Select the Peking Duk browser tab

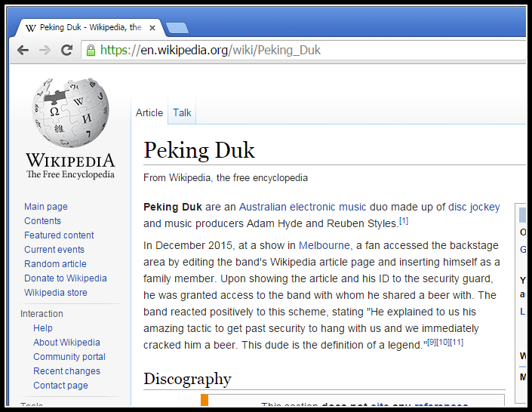pyautogui.click(x=90, y=28)
